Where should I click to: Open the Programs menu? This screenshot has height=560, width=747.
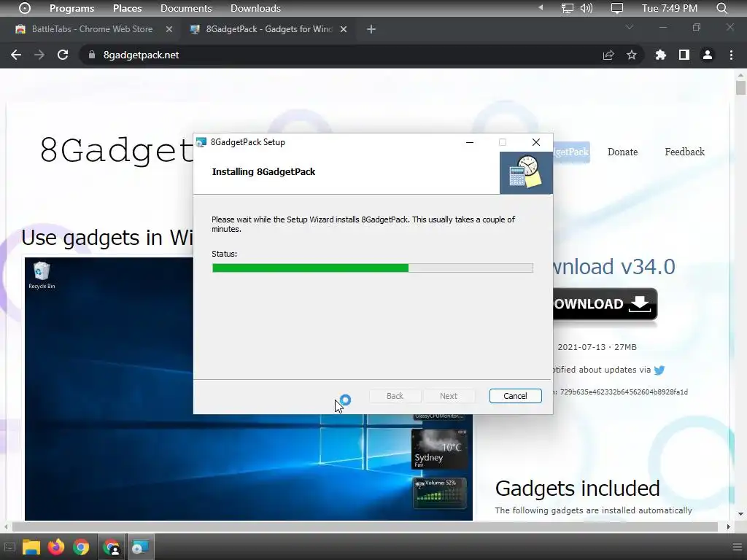(72, 8)
